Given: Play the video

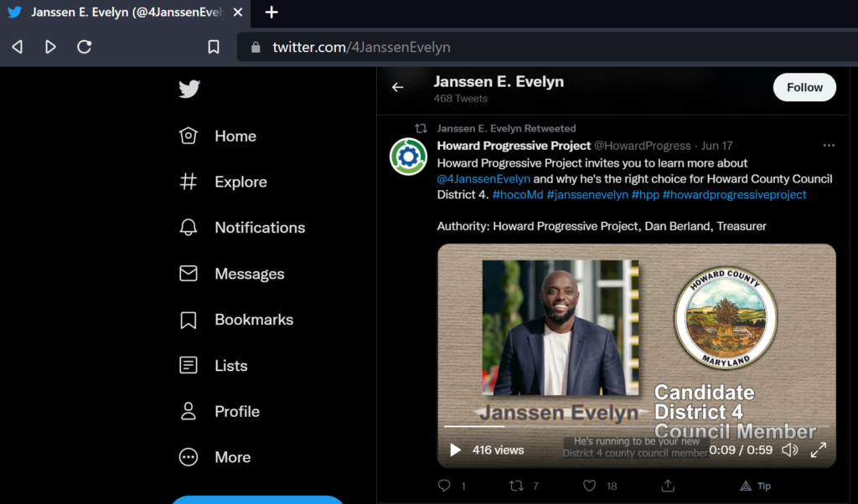Looking at the screenshot, I should [x=455, y=450].
